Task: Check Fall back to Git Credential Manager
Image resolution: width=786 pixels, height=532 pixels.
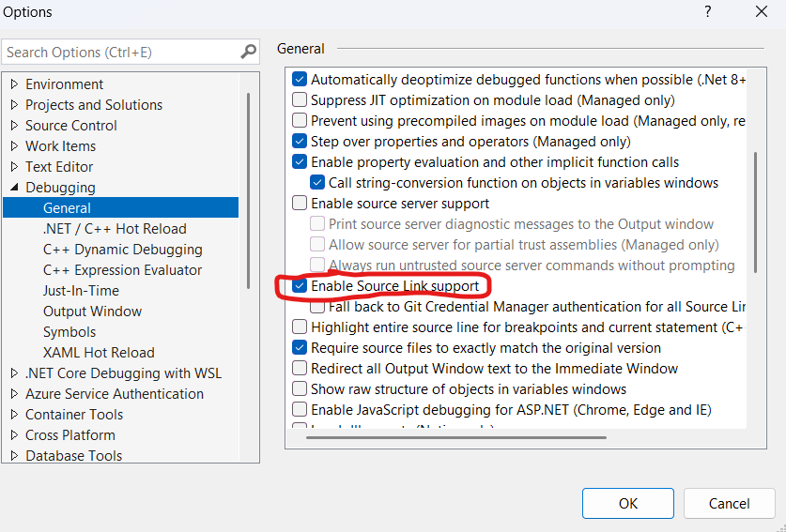Action: pos(316,306)
